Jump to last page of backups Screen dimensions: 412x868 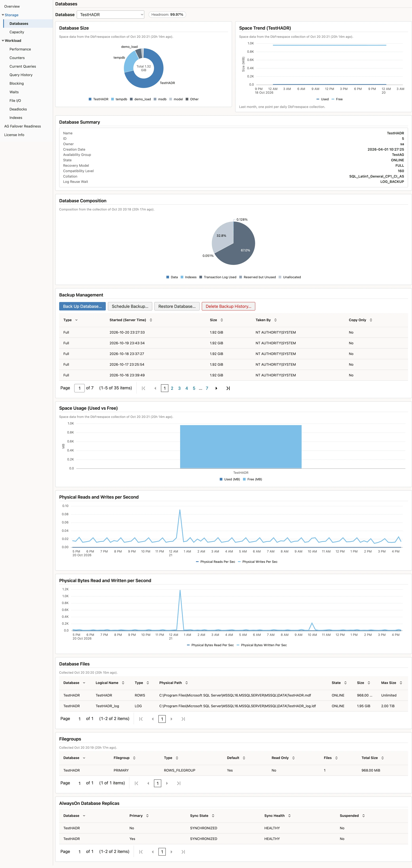(228, 388)
